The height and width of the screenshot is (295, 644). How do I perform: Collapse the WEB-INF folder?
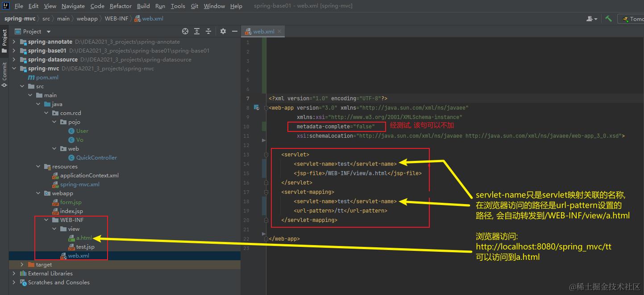coord(46,220)
